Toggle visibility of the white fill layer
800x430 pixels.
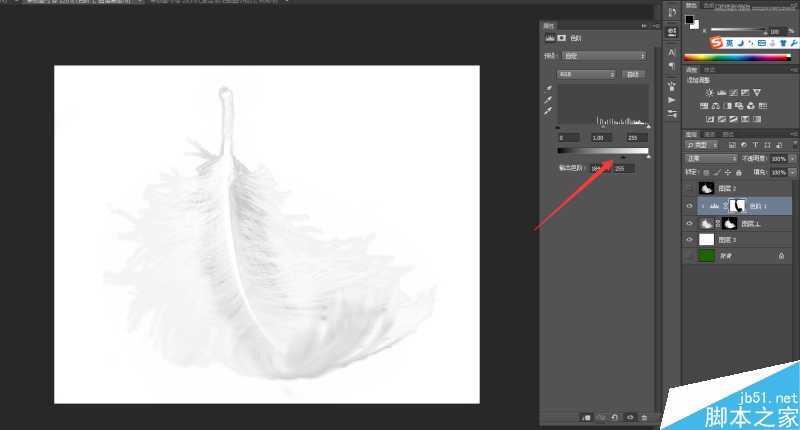click(689, 240)
